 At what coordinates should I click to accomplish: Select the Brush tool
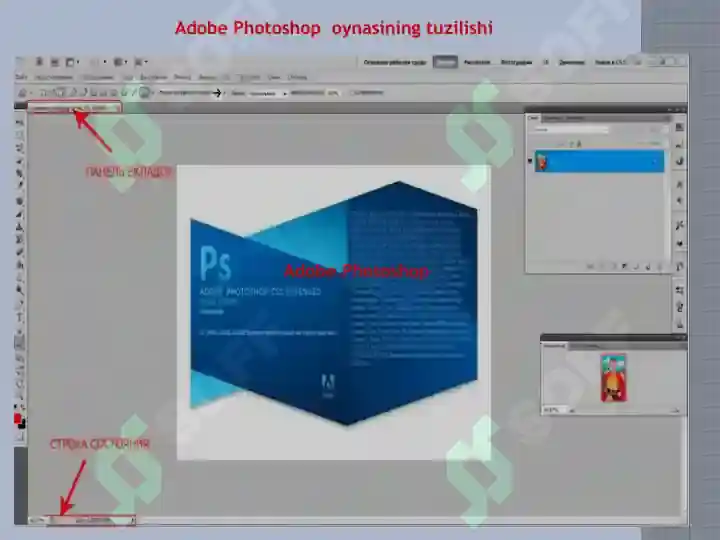tap(20, 214)
